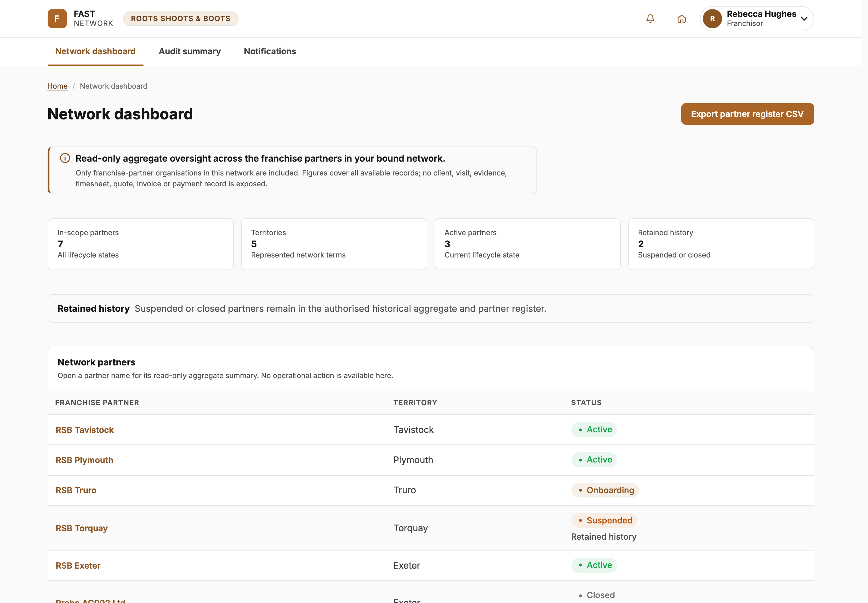The width and height of the screenshot is (868, 603).
Task: Click Franchise Partner column header
Action: coord(97,403)
